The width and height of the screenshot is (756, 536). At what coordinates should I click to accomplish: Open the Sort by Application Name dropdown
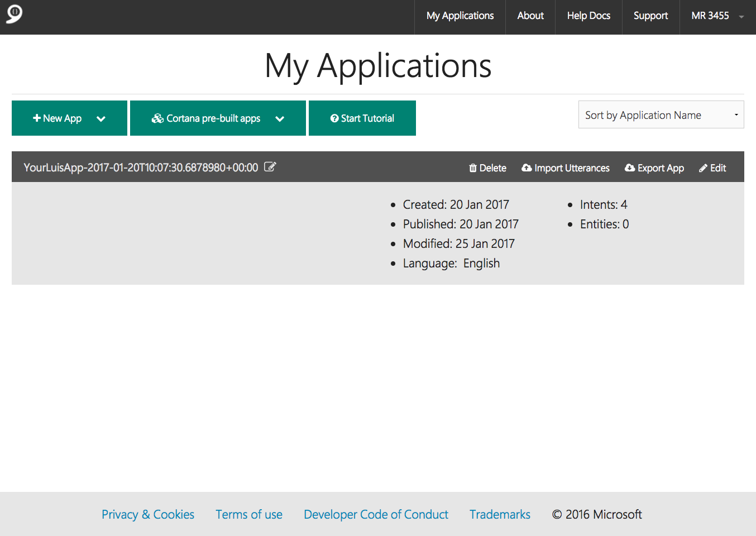pyautogui.click(x=661, y=115)
